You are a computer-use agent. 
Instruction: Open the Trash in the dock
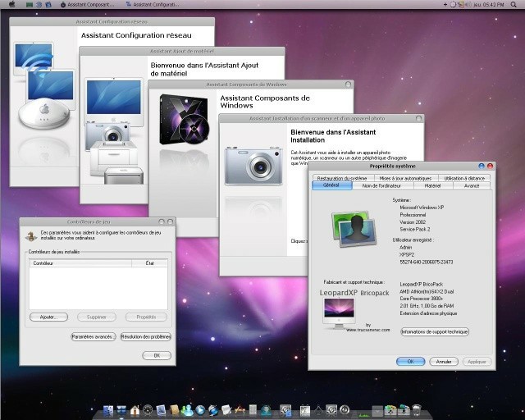(417, 410)
